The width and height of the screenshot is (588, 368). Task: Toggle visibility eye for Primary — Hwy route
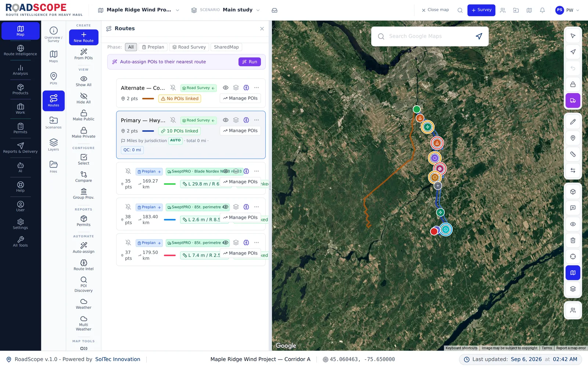[x=226, y=120]
